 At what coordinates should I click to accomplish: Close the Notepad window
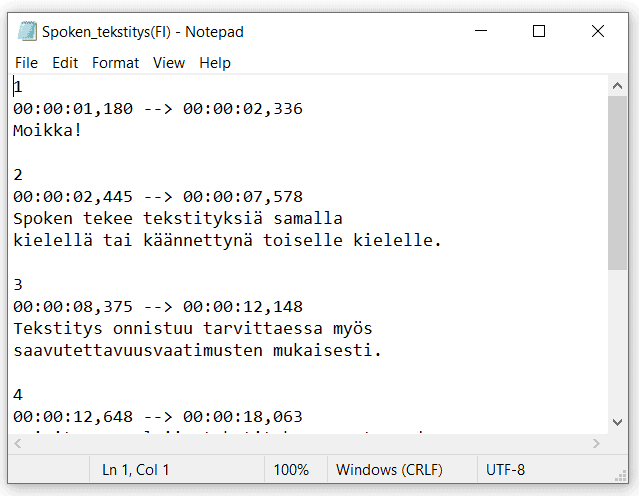[x=598, y=31]
